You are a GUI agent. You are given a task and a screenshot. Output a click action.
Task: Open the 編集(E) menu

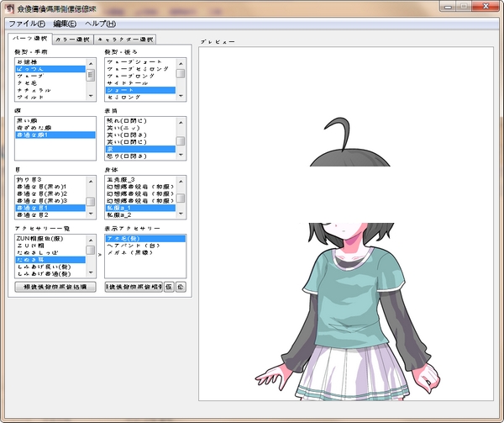coord(65,24)
